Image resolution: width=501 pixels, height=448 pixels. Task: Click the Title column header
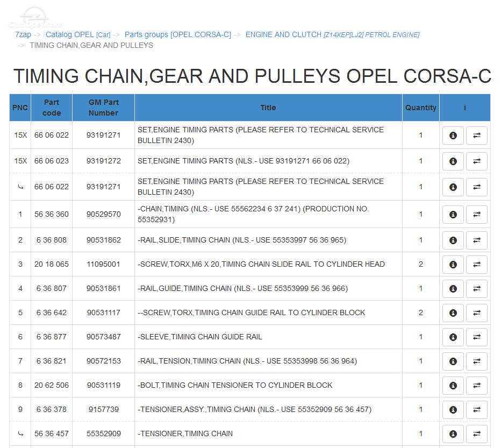[268, 108]
